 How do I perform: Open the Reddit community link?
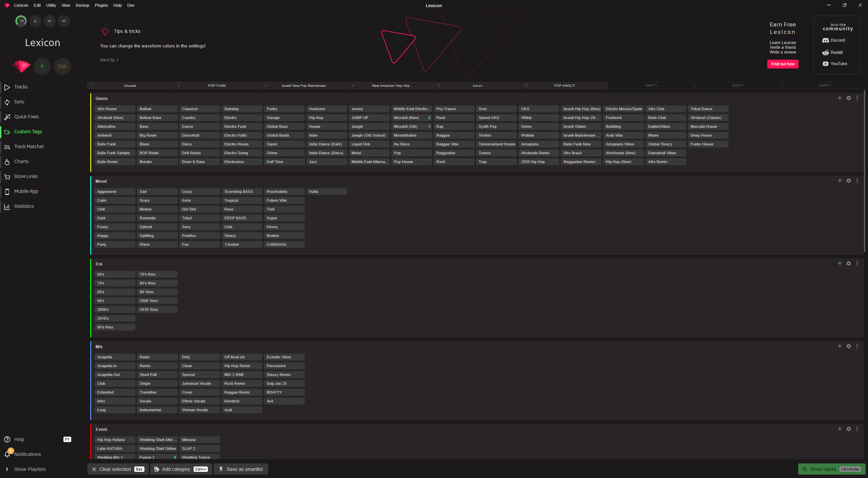[833, 53]
